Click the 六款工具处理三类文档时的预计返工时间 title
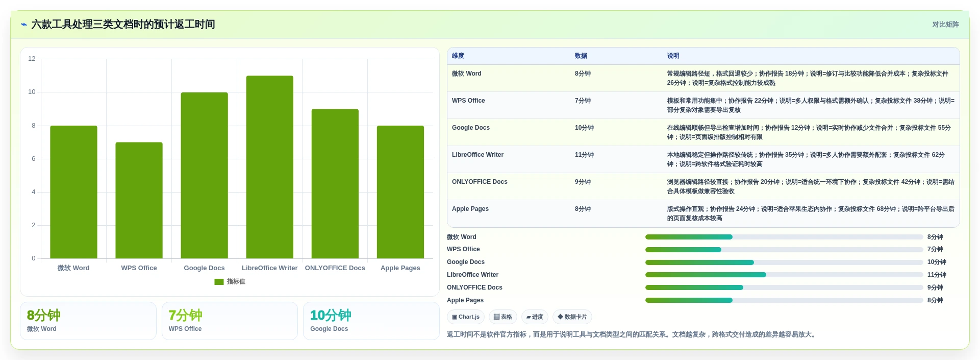Image resolution: width=980 pixels, height=360 pixels. coord(123,25)
